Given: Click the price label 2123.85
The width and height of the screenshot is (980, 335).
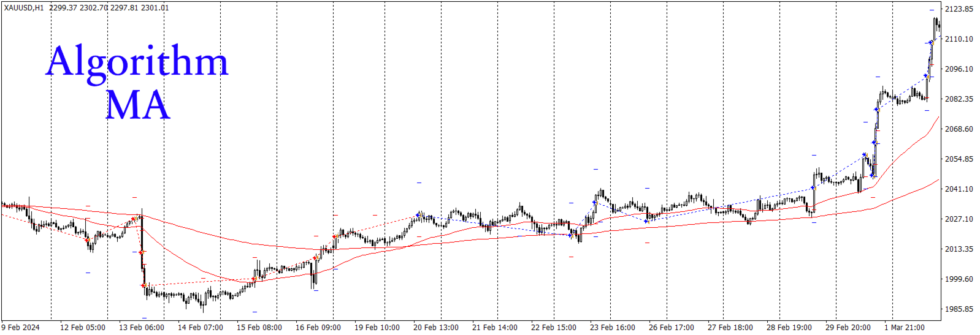Looking at the screenshot, I should 959,9.
